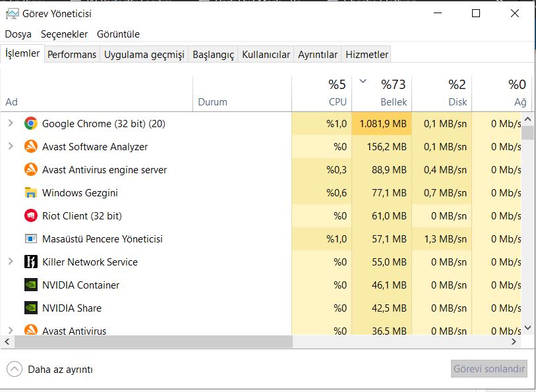Open the Seçenekler menu
The width and height of the screenshot is (536, 392).
click(64, 34)
